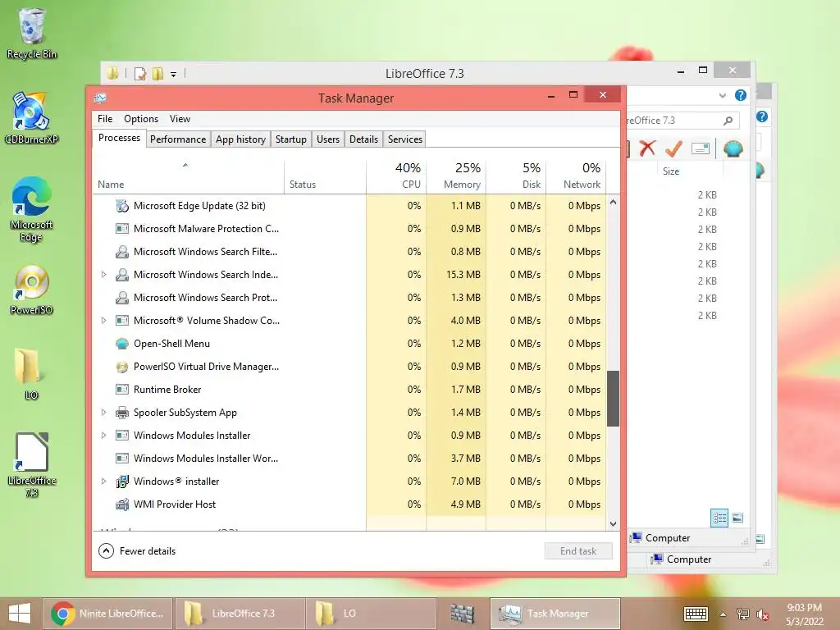
Task: Click the orange checkmark icon in Explorer
Action: (x=673, y=148)
